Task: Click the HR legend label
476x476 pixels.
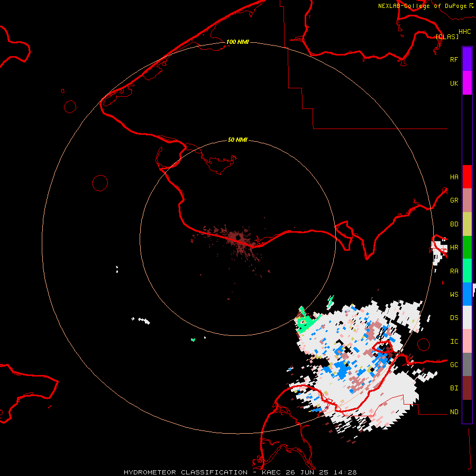Action: [454, 248]
